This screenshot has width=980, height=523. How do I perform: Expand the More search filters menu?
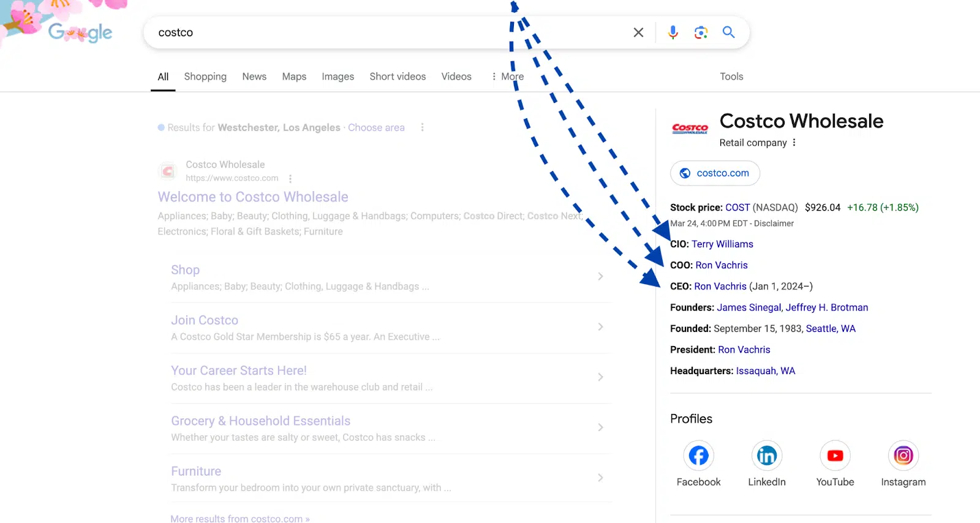click(x=508, y=77)
